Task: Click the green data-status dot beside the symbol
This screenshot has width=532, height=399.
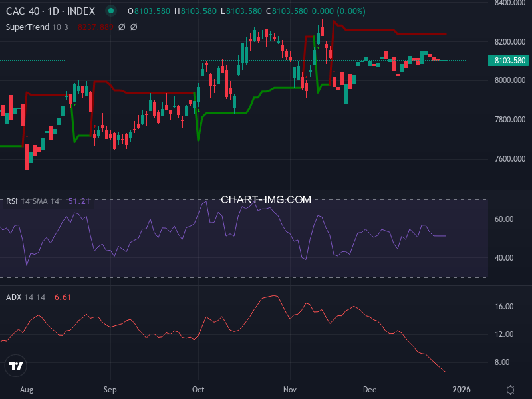Action: [111, 11]
